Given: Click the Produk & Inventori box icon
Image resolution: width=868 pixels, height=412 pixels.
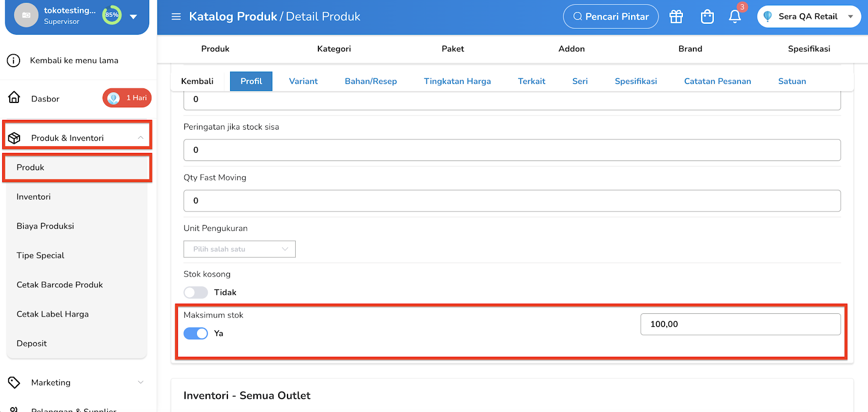Looking at the screenshot, I should coord(14,138).
